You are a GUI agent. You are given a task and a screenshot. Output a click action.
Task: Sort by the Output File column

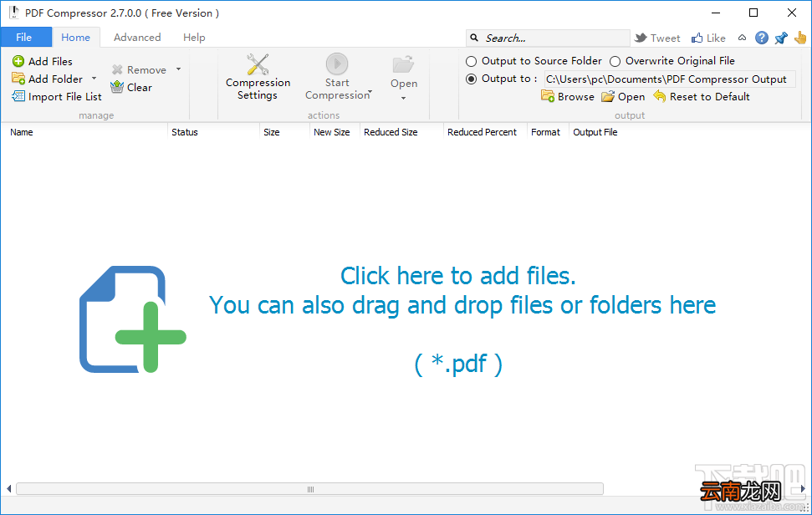(x=595, y=132)
